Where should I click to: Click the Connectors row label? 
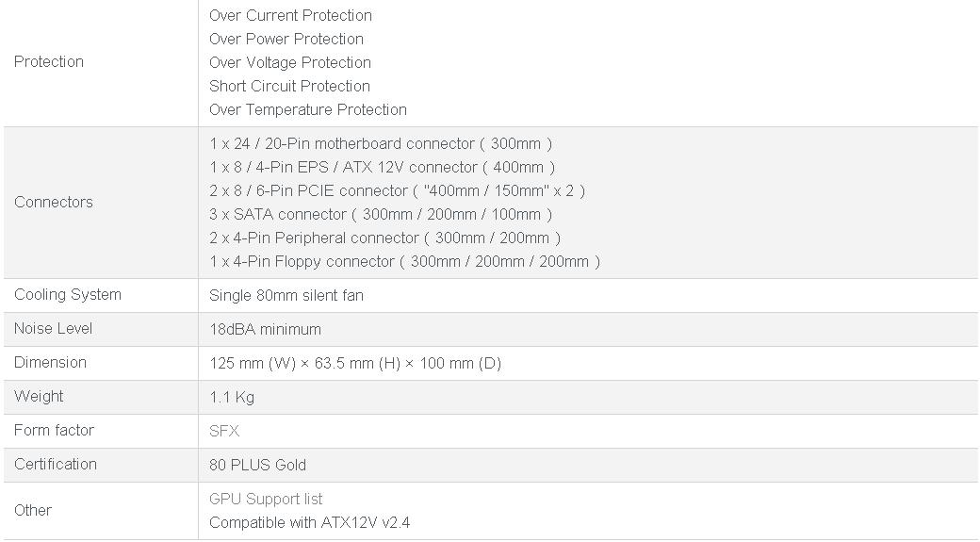54,202
